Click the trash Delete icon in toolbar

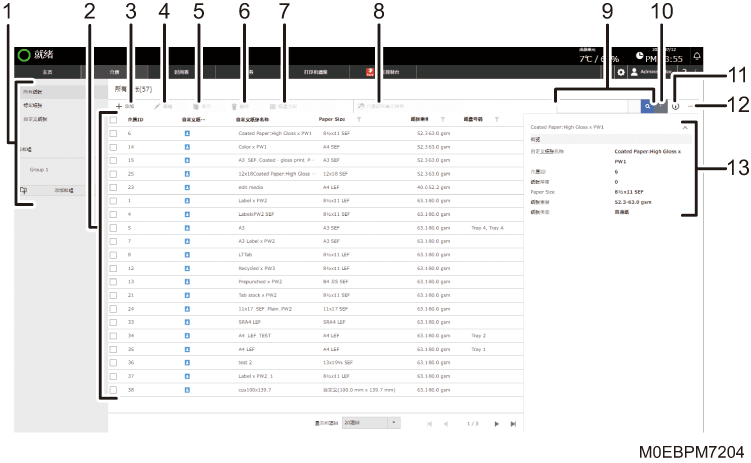coord(234,107)
